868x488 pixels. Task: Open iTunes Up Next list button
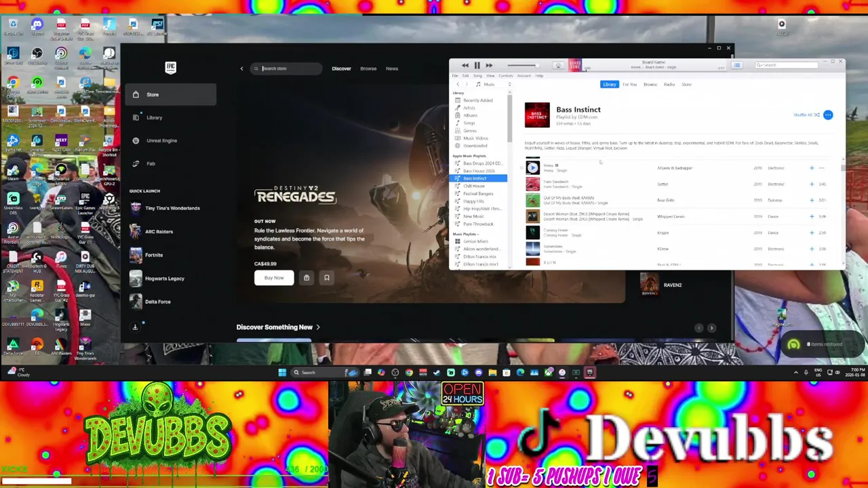pyautogui.click(x=737, y=66)
